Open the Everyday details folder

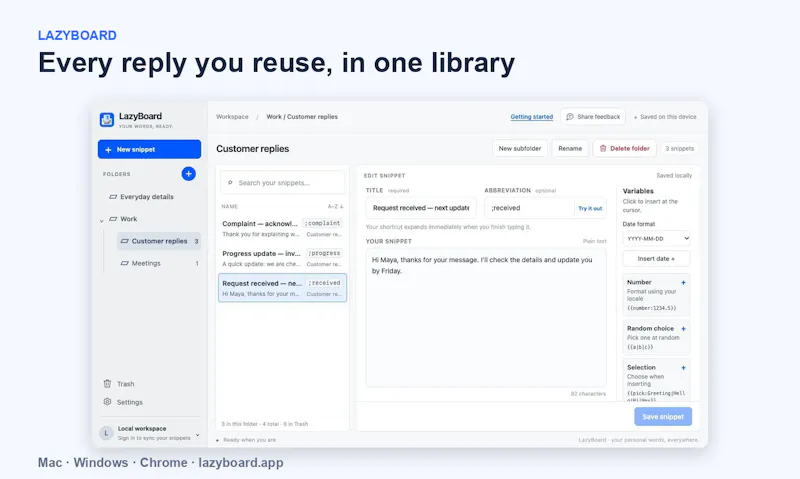tap(149, 197)
